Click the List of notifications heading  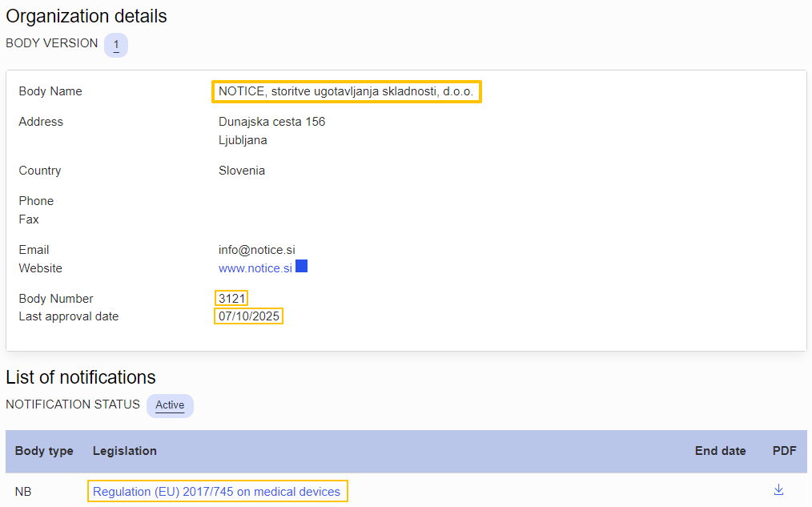point(81,377)
